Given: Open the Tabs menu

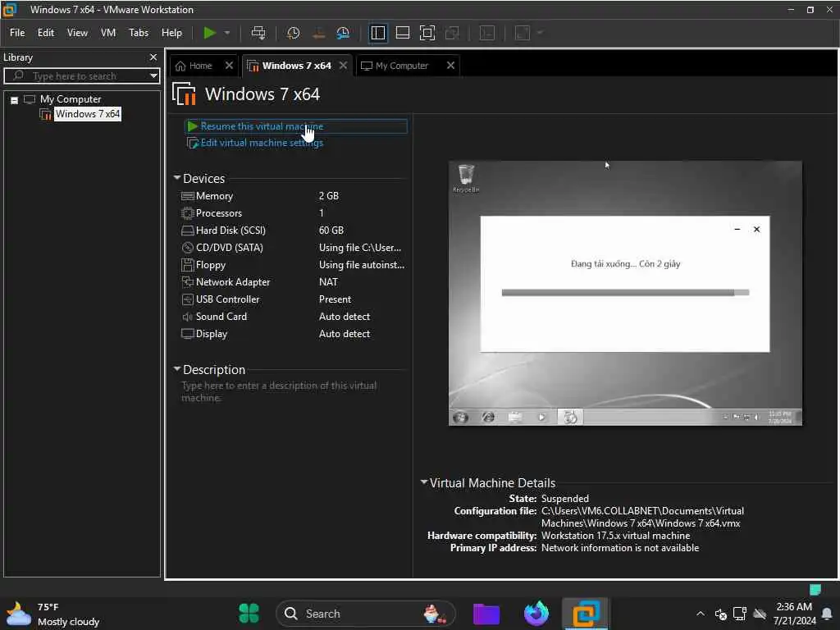Looking at the screenshot, I should pos(139,33).
